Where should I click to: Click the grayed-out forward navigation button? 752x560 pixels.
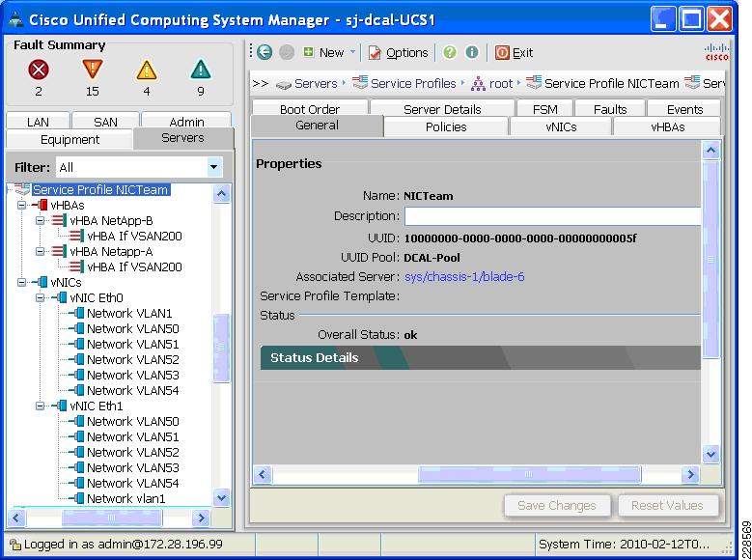[x=287, y=52]
